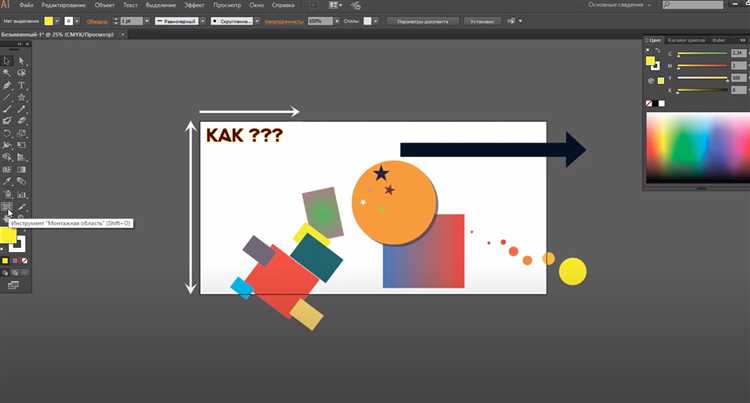This screenshot has width=750, height=403.
Task: Select the Pen tool
Action: pos(7,85)
